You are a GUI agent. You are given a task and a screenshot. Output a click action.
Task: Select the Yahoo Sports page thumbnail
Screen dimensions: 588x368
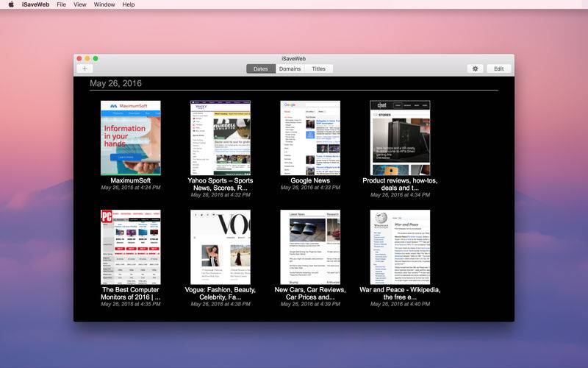(220, 138)
